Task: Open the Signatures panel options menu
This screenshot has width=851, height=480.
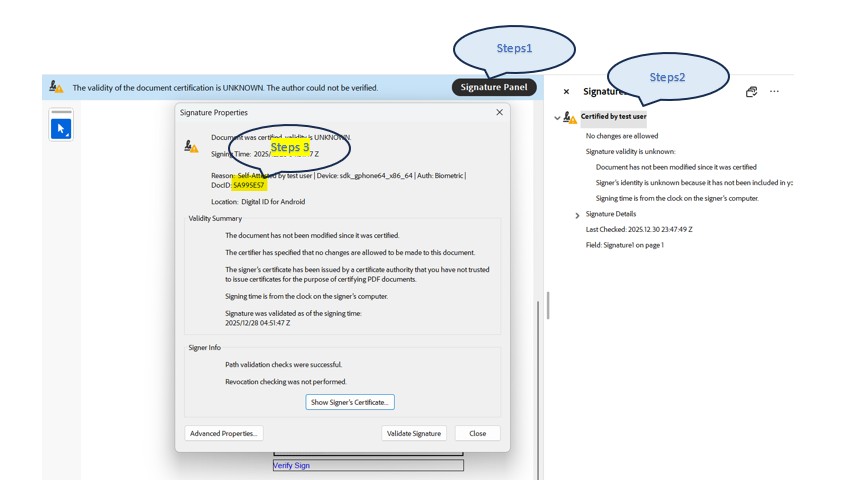Action: point(774,91)
